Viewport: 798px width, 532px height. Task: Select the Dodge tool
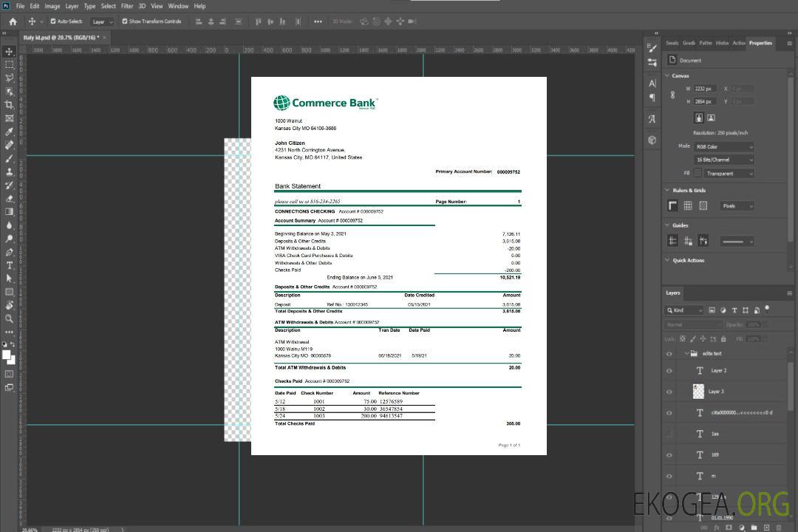coord(9,238)
